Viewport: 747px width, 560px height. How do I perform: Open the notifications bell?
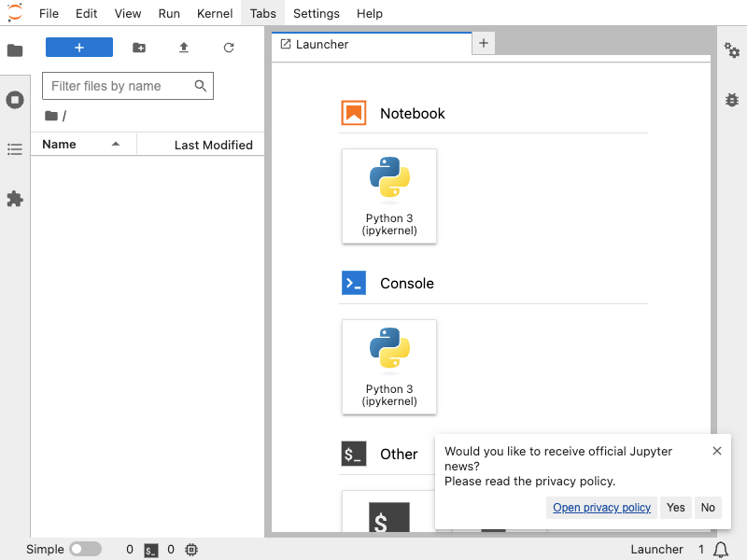721,550
